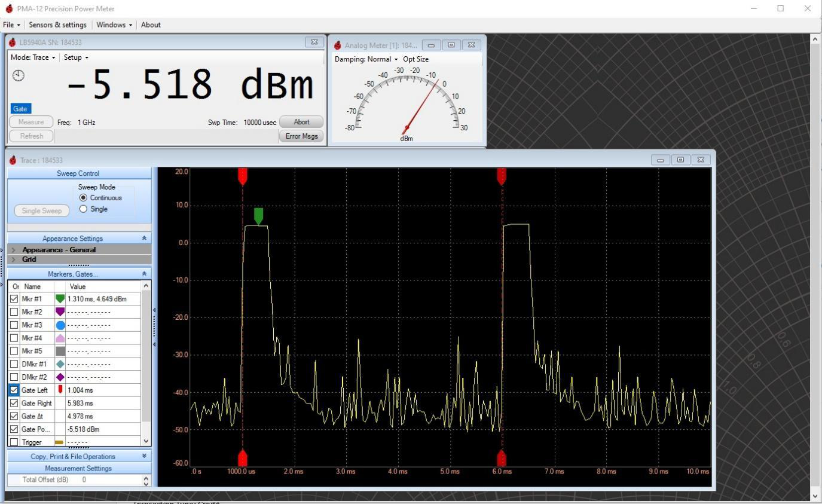Enable the Mkr #2 checkbox
This screenshot has height=504, width=822.
[x=14, y=311]
